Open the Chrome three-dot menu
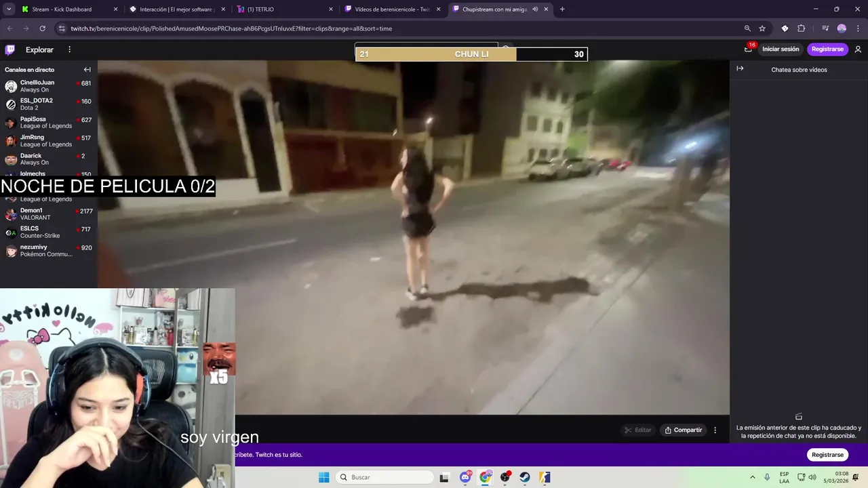Screen dimensions: 868x488 [858, 28]
